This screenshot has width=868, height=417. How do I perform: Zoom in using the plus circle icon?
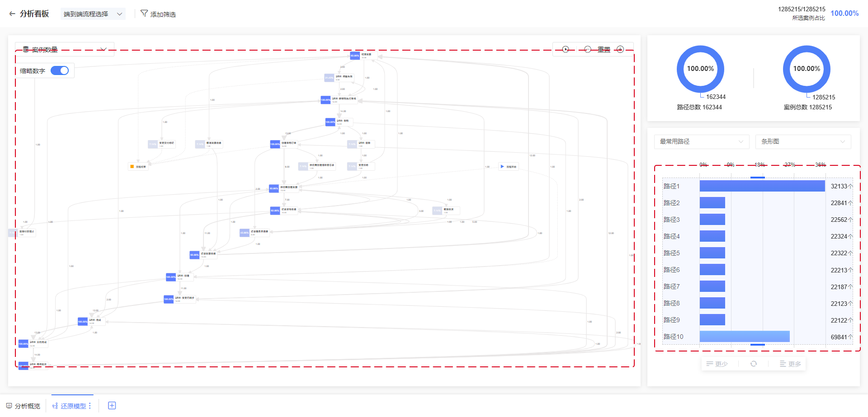tap(620, 49)
